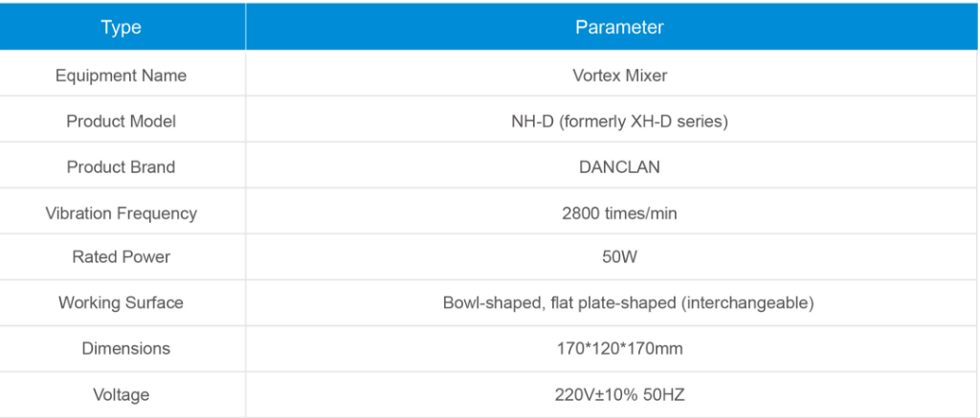Click the Vortex Mixer value cell
This screenshot has height=418, width=980.
pos(619,76)
